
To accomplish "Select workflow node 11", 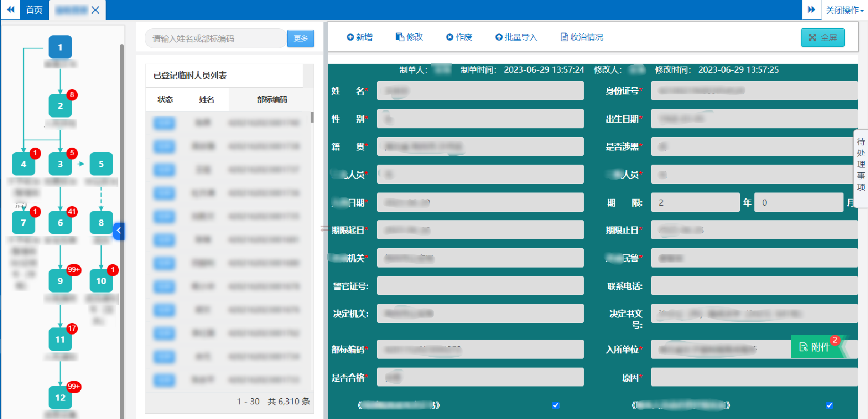I will coord(60,340).
